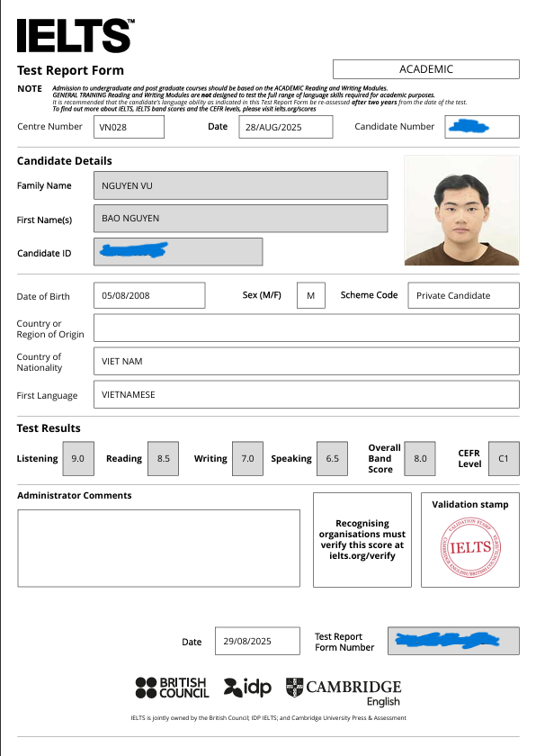Click the First Name field BAO NGUYEN
Screen dimensions: 536x756
tap(241, 219)
